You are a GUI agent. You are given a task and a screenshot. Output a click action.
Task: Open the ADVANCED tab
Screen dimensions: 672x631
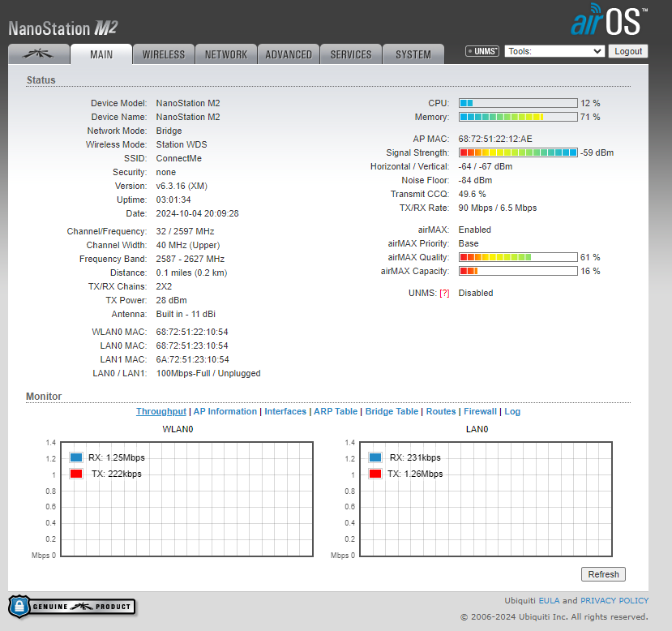pos(289,54)
